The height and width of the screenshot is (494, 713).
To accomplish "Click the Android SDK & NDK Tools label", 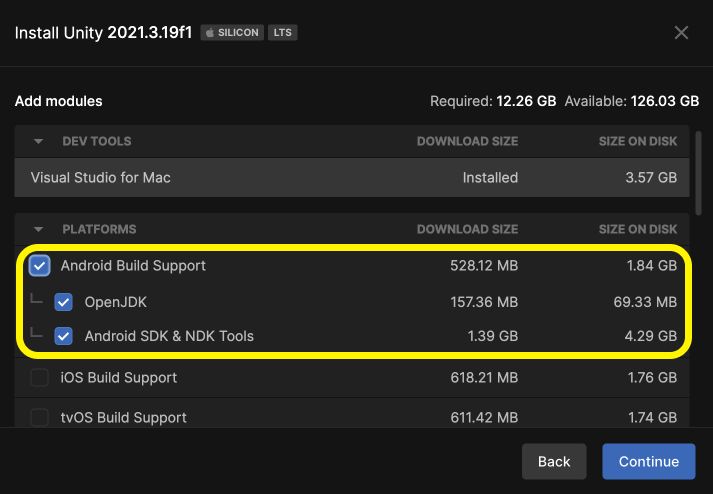I will 169,336.
